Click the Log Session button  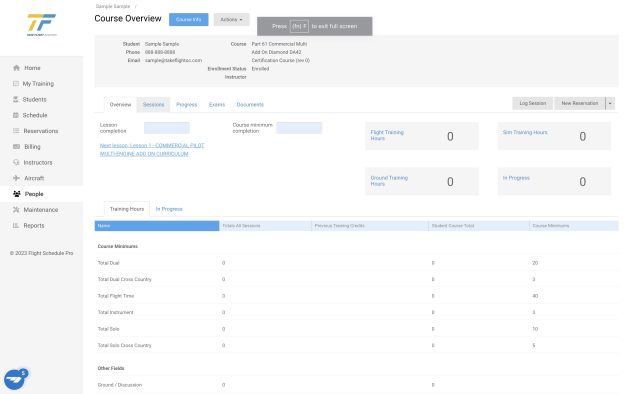[532, 103]
